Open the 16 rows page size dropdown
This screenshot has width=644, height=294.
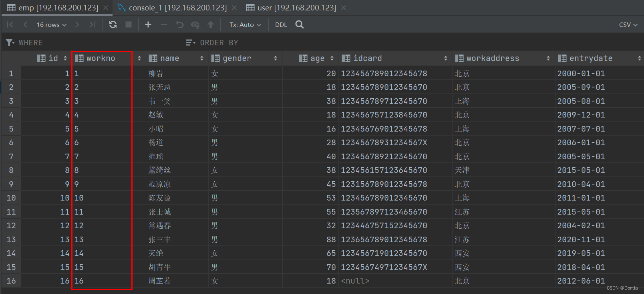[52, 24]
